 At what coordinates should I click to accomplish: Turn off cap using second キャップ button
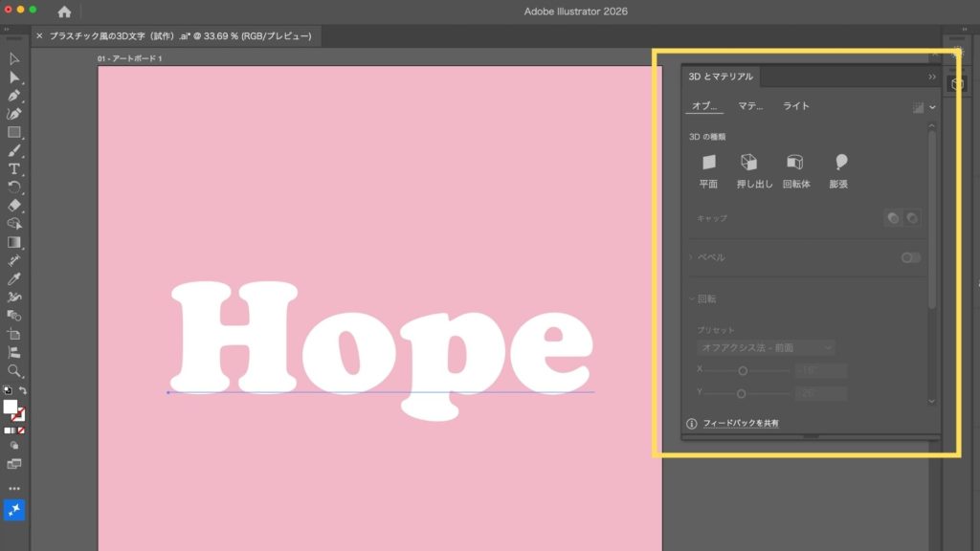click(912, 218)
